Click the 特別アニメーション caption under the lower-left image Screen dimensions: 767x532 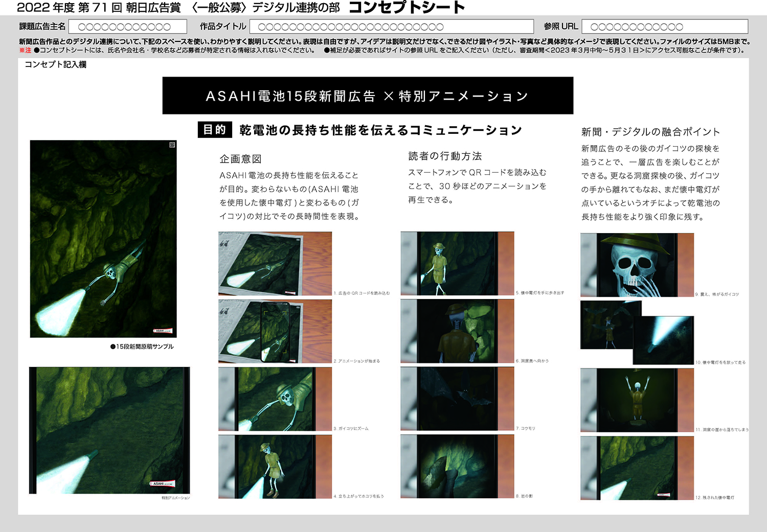tap(175, 498)
